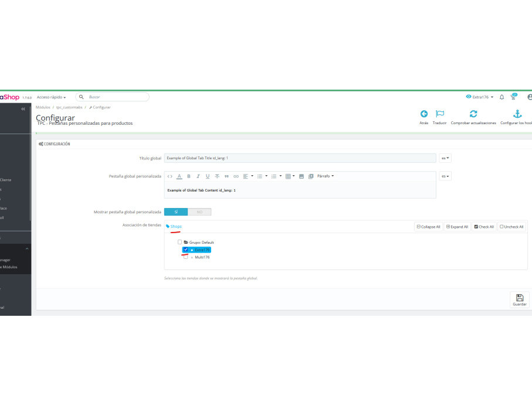
Task: Click the Comprobar actualizaciones refresh icon
Action: click(x=473, y=114)
